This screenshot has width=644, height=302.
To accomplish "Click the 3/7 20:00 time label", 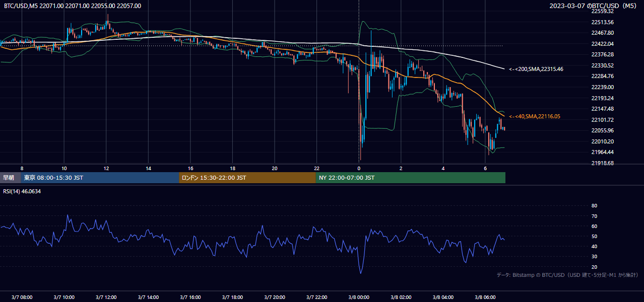I will [275, 297].
